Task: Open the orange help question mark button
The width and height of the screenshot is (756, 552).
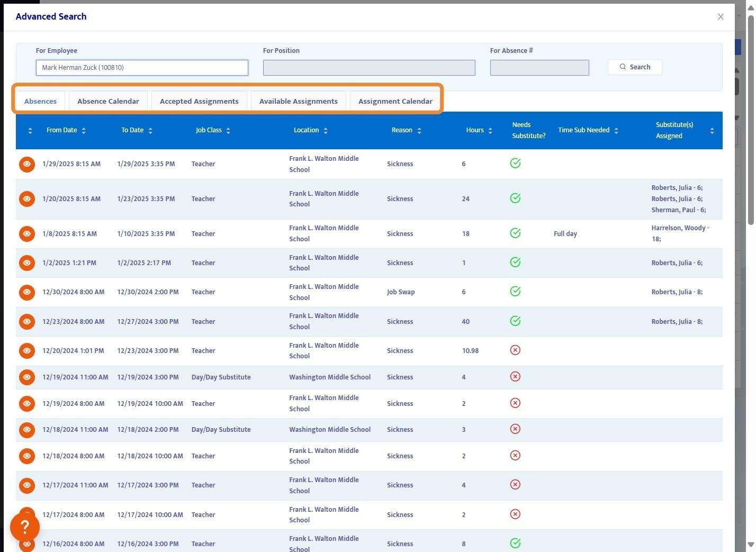Action: coord(25,527)
